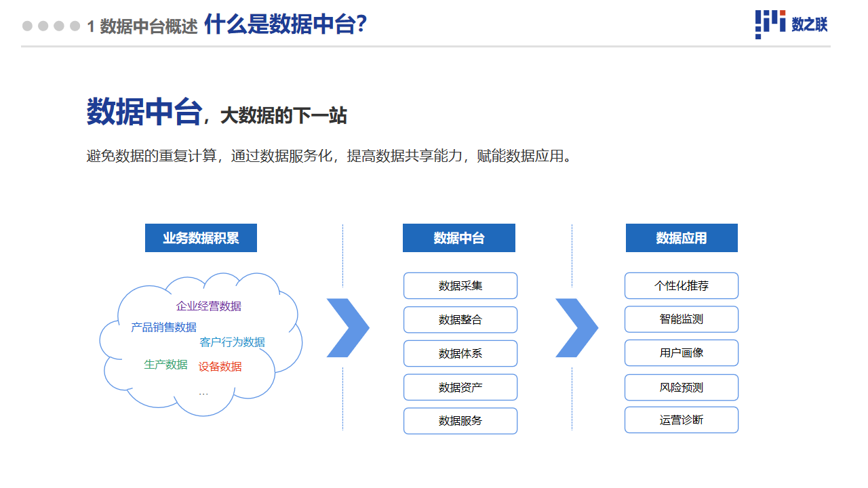Select the 数据应用 blue header box

(682, 238)
